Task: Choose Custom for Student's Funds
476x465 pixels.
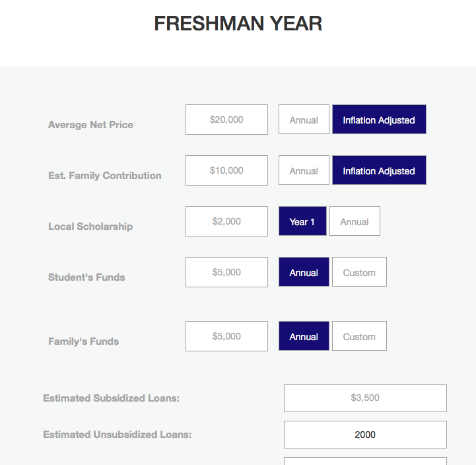Action: 359,272
